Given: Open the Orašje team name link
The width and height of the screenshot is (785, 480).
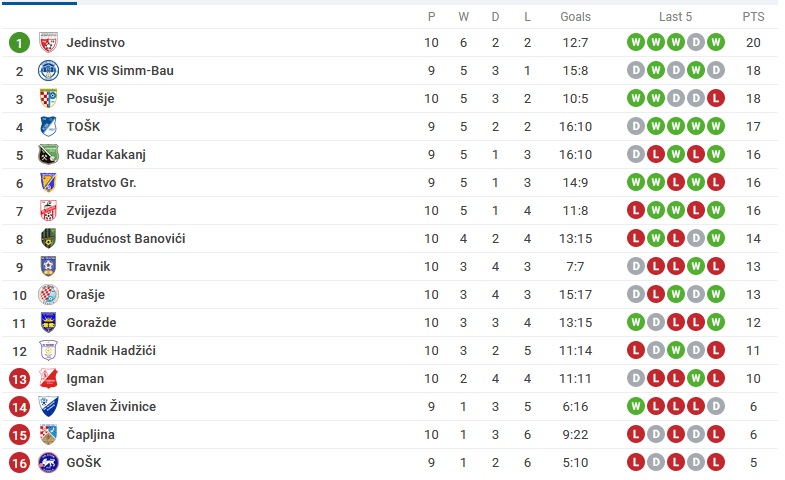Looking at the screenshot, I should coord(86,295).
